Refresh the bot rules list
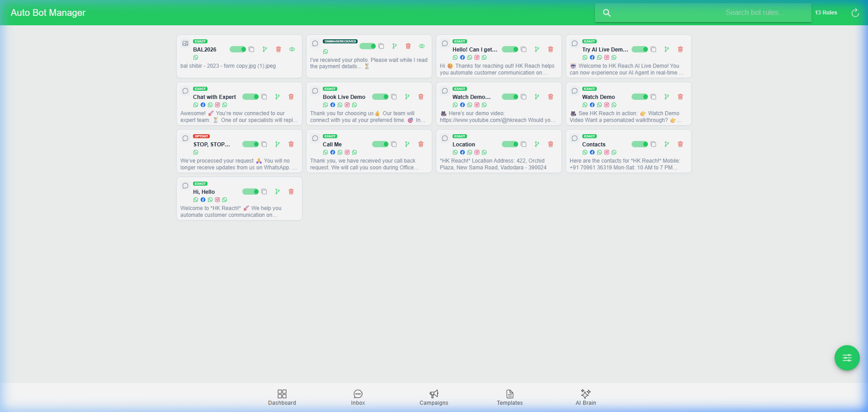The width and height of the screenshot is (868, 412). [x=855, y=13]
